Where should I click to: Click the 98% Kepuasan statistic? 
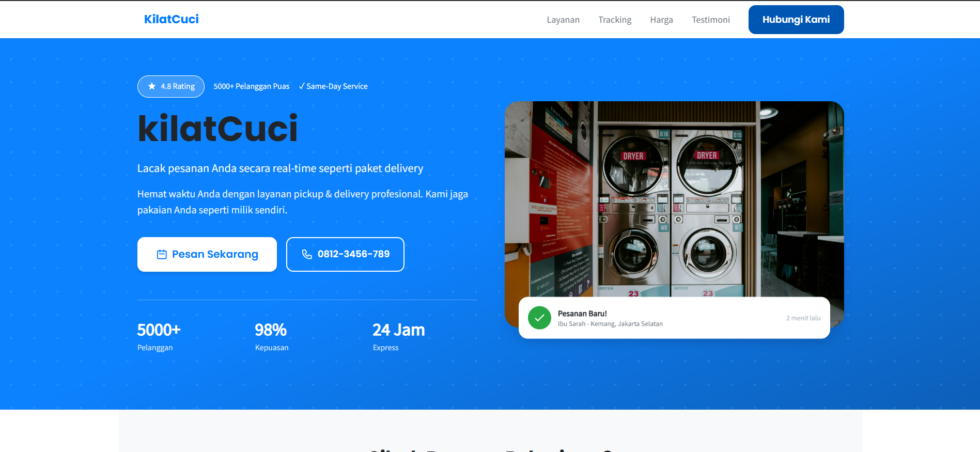pos(271,336)
